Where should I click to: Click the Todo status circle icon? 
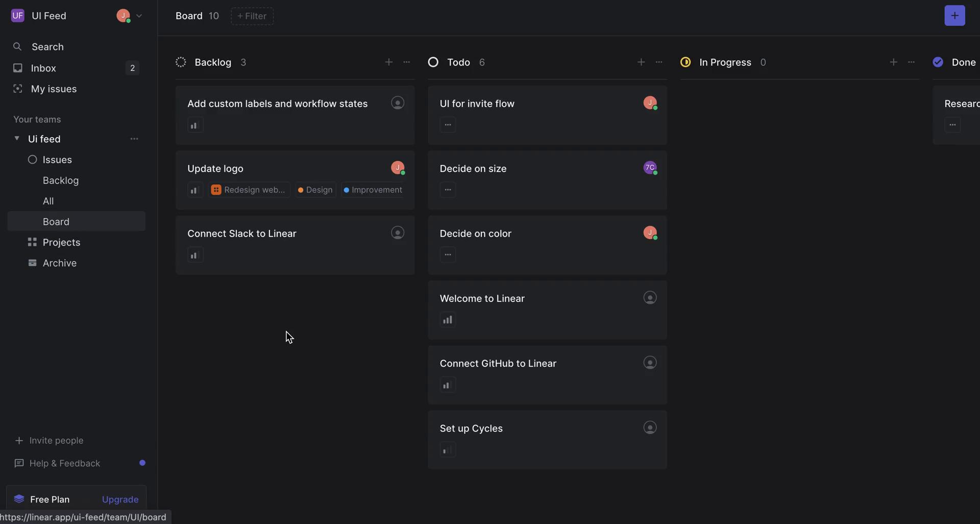pos(433,62)
